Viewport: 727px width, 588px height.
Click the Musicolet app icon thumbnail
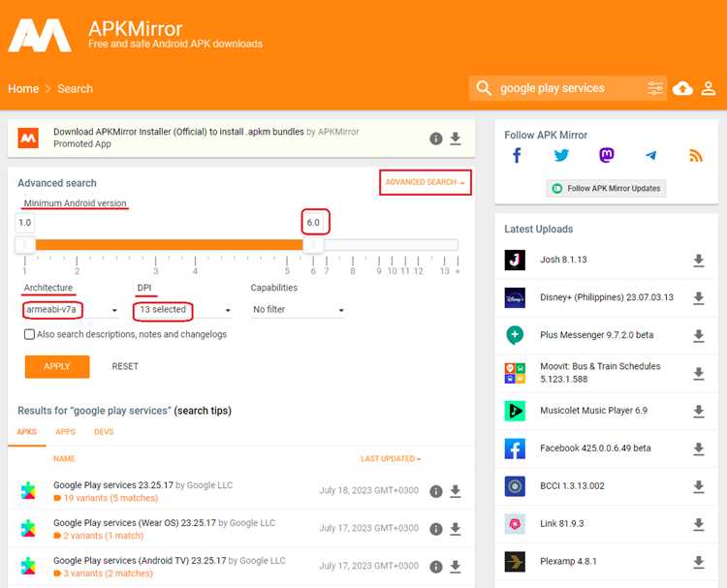point(515,411)
